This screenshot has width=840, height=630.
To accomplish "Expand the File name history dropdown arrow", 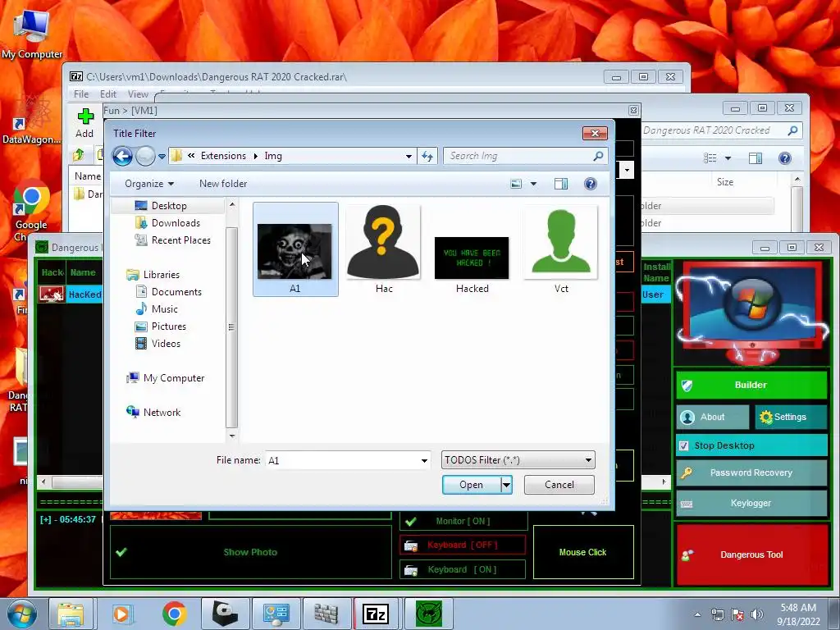I will 424,461.
